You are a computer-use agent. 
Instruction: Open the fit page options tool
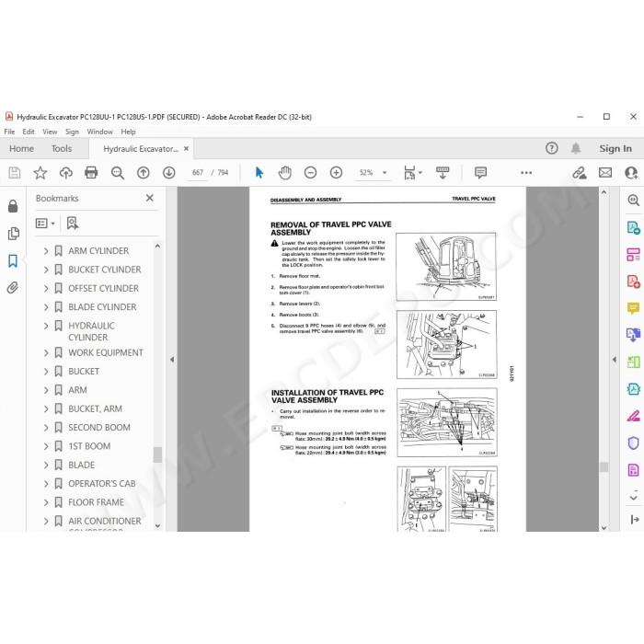coord(412,173)
